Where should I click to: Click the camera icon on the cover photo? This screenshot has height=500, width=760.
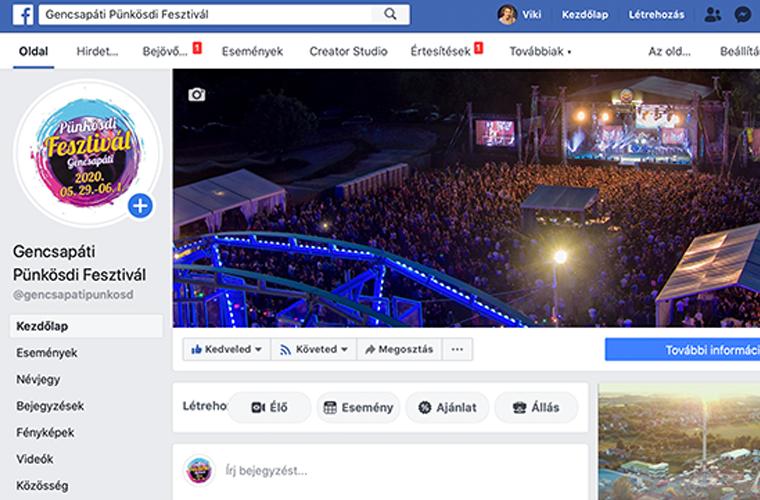[196, 94]
